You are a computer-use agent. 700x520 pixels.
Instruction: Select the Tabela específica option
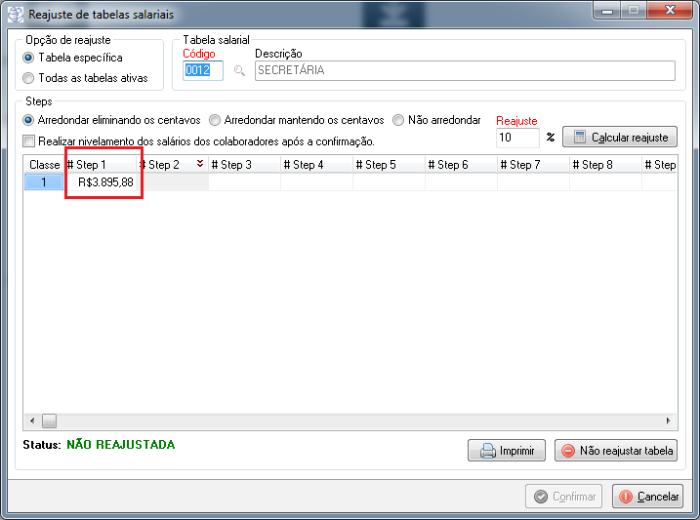point(29,58)
